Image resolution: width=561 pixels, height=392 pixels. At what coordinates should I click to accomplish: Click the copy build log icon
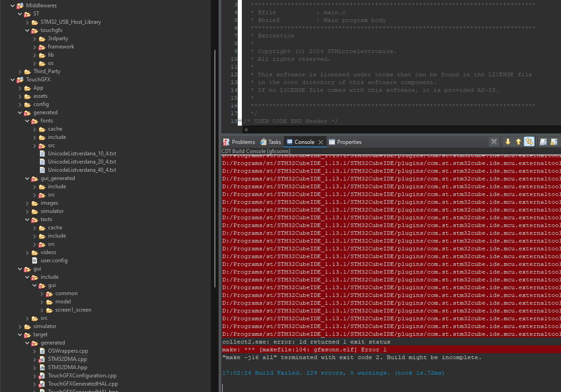coord(543,142)
